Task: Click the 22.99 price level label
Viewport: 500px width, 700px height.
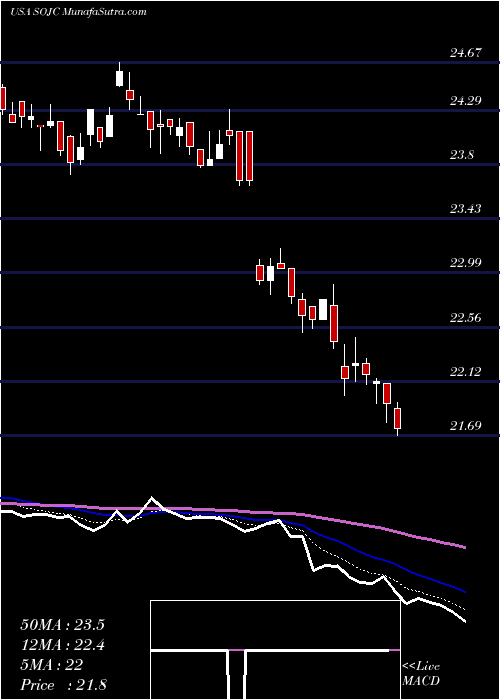Action: [466, 262]
